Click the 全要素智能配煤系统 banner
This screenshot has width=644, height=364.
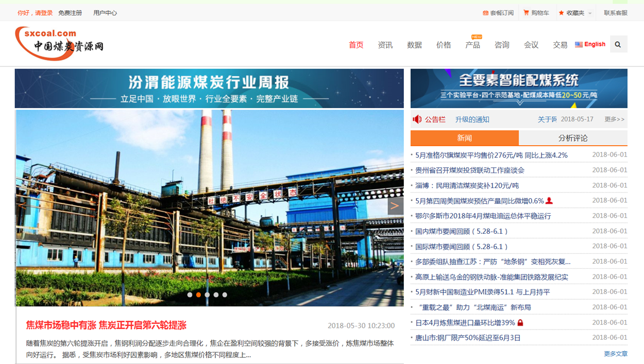tap(519, 88)
